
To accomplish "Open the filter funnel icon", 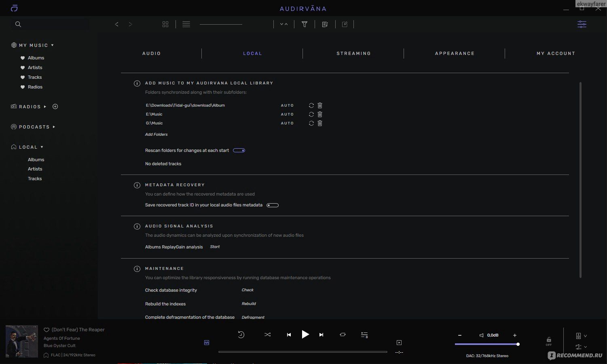I will point(305,24).
